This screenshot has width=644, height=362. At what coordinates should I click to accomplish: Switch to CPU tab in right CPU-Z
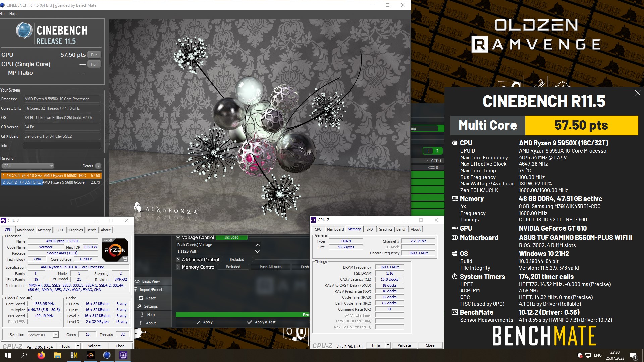(318, 229)
